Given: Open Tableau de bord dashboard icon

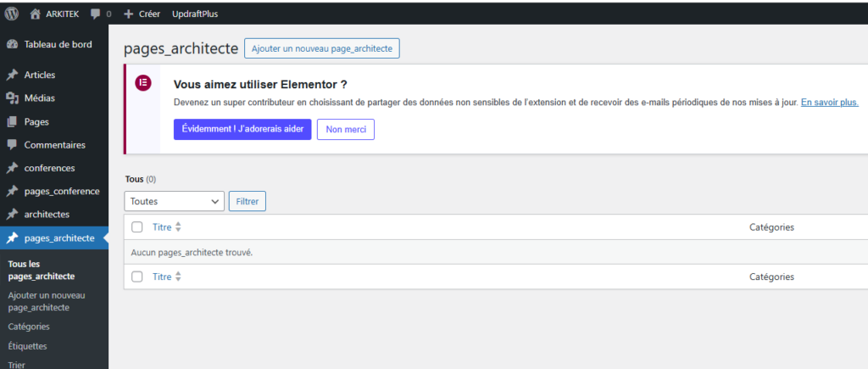Looking at the screenshot, I should [x=12, y=44].
